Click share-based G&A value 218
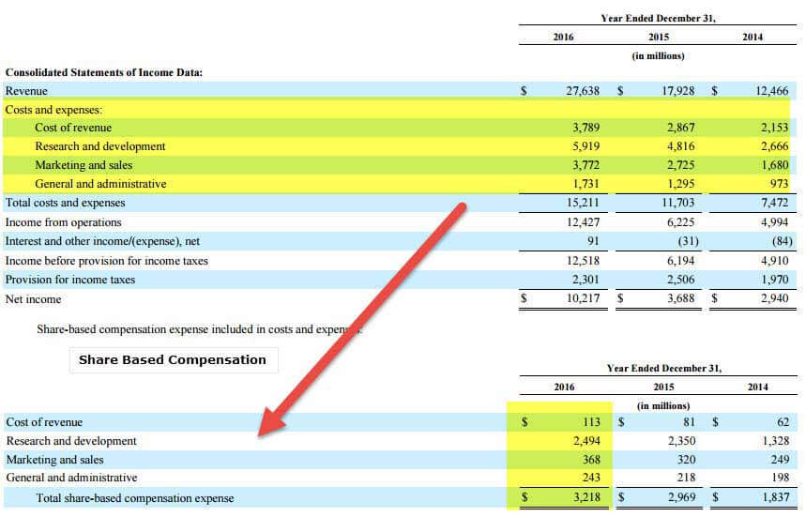The height and width of the screenshot is (532, 806). [686, 478]
